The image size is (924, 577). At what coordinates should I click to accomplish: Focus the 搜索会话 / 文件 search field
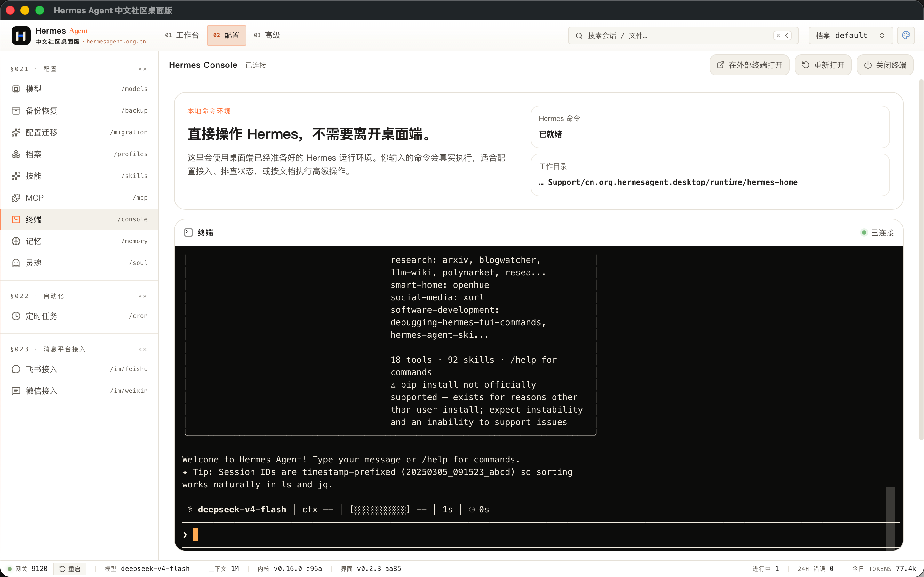683,36
